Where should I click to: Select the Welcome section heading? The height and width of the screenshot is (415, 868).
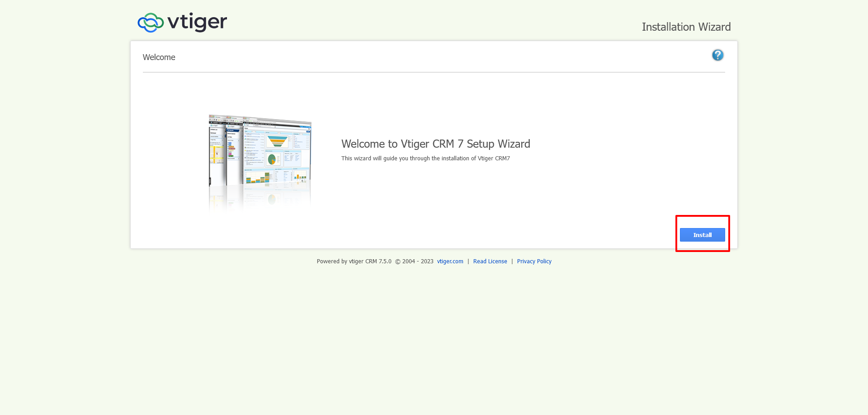click(159, 57)
